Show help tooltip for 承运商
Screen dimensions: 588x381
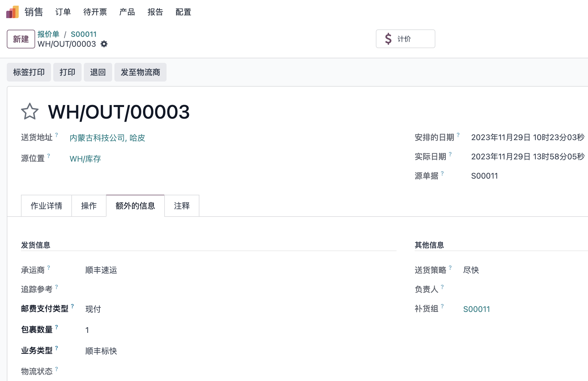click(49, 267)
